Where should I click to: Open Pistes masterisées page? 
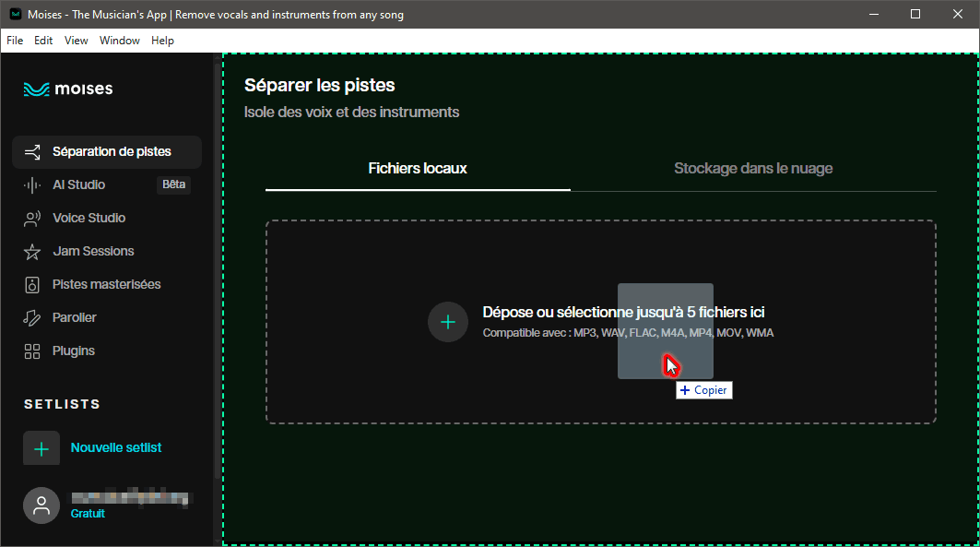[107, 284]
